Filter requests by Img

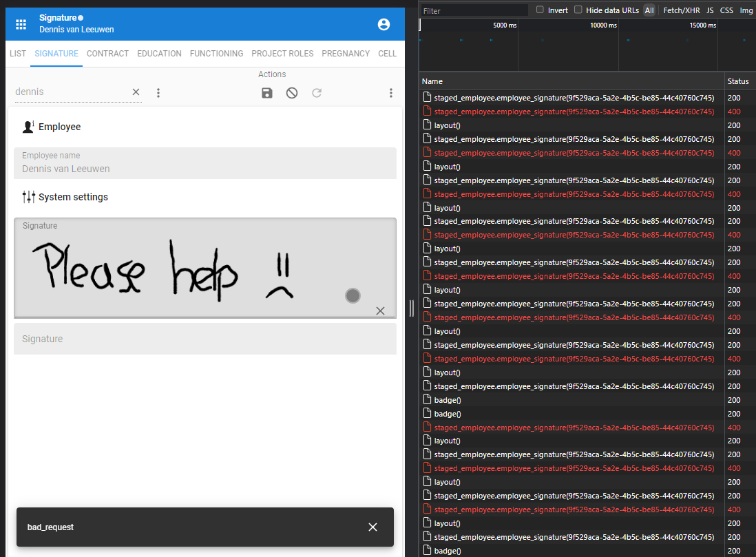point(746,10)
